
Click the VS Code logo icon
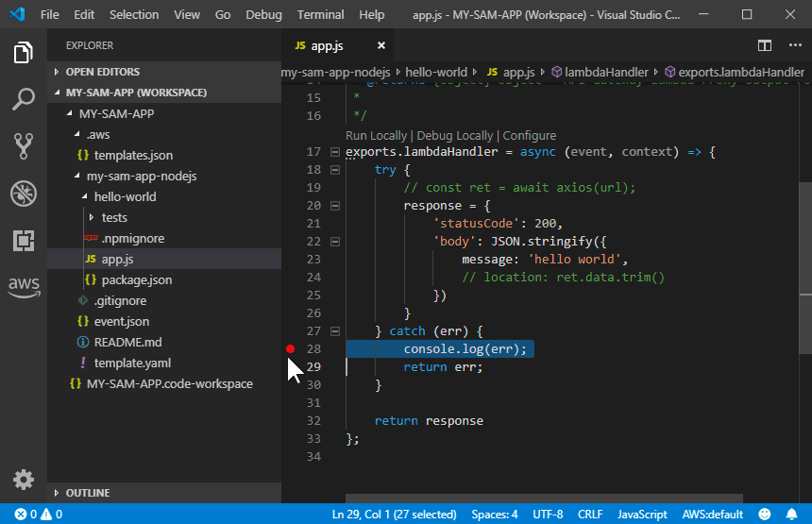click(17, 14)
